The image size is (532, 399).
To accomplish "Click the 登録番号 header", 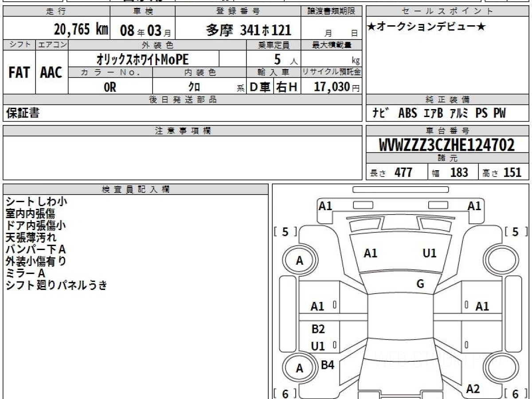I will click(238, 12).
